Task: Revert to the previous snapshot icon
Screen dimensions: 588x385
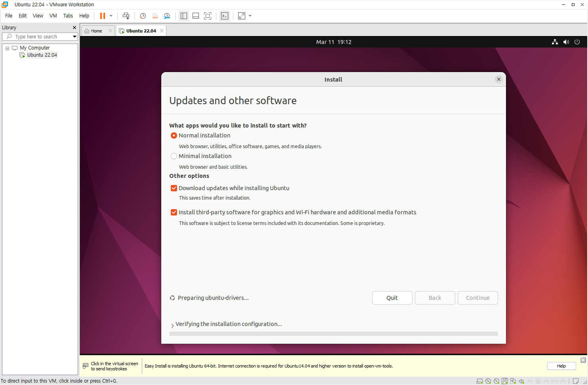Action: (x=155, y=16)
